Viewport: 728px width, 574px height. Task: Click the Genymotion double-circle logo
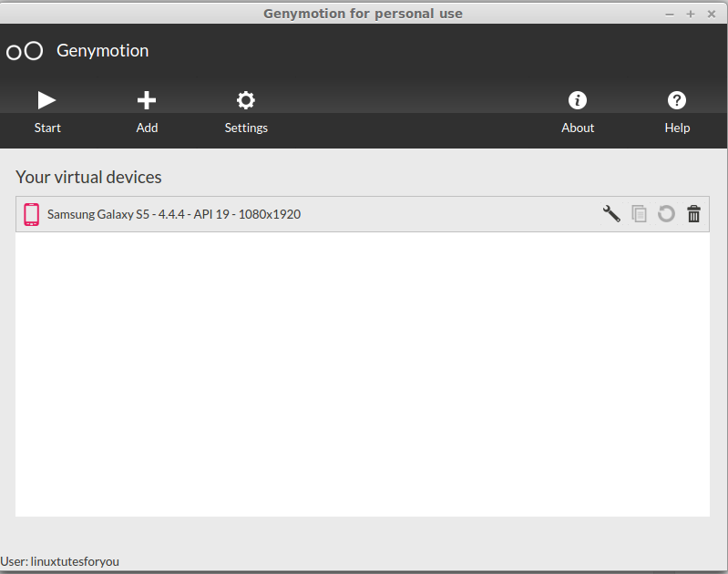click(x=25, y=51)
